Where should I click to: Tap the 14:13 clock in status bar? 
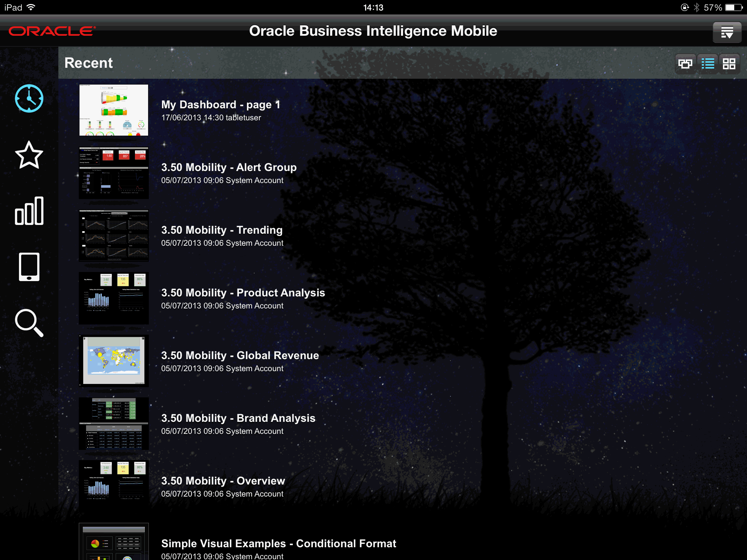click(373, 7)
